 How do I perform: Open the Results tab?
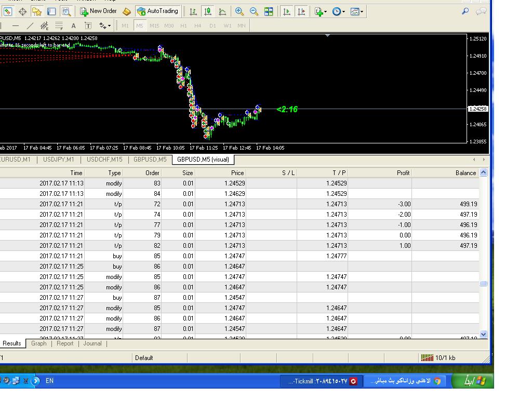click(12, 343)
